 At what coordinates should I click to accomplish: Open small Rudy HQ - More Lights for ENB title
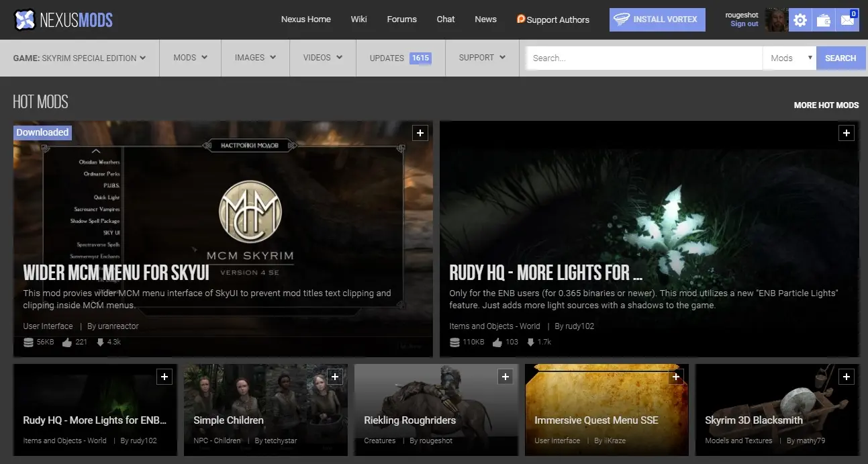[95, 420]
